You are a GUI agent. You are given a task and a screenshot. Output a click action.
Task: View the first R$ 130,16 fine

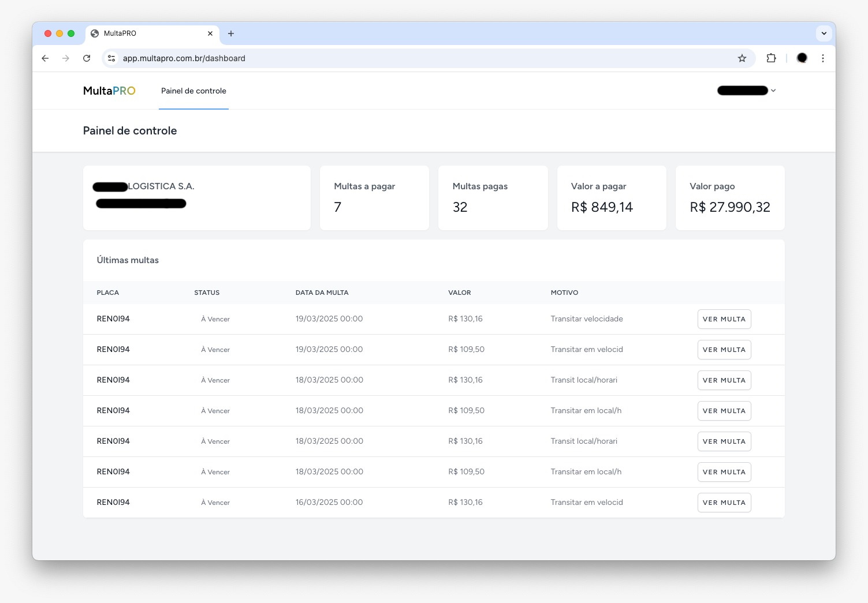724,319
